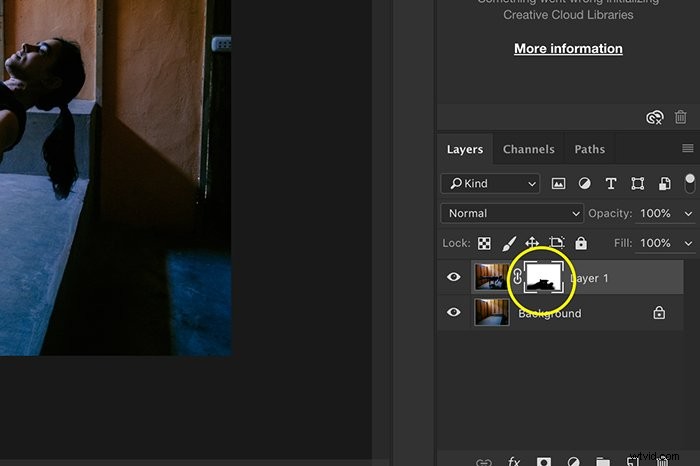The height and width of the screenshot is (466, 700).
Task: Toggle prevent artboard auto-nesting lock
Action: pos(556,242)
